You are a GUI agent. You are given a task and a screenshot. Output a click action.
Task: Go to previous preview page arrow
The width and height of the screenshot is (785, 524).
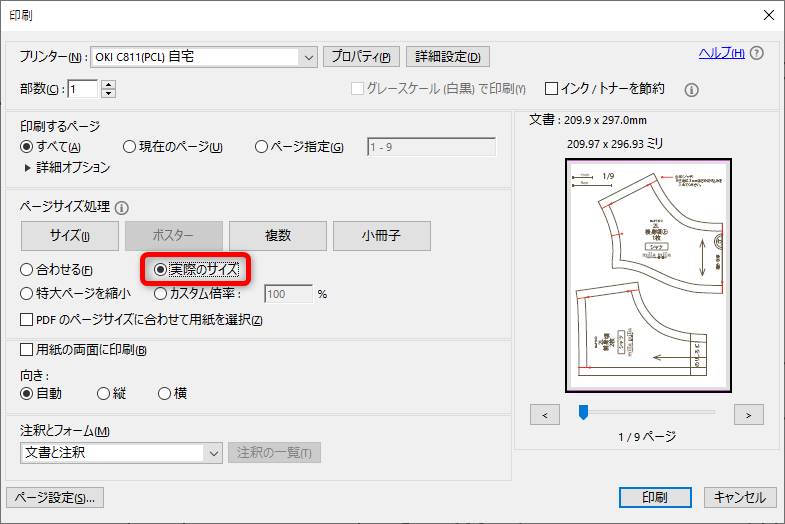[x=544, y=413]
